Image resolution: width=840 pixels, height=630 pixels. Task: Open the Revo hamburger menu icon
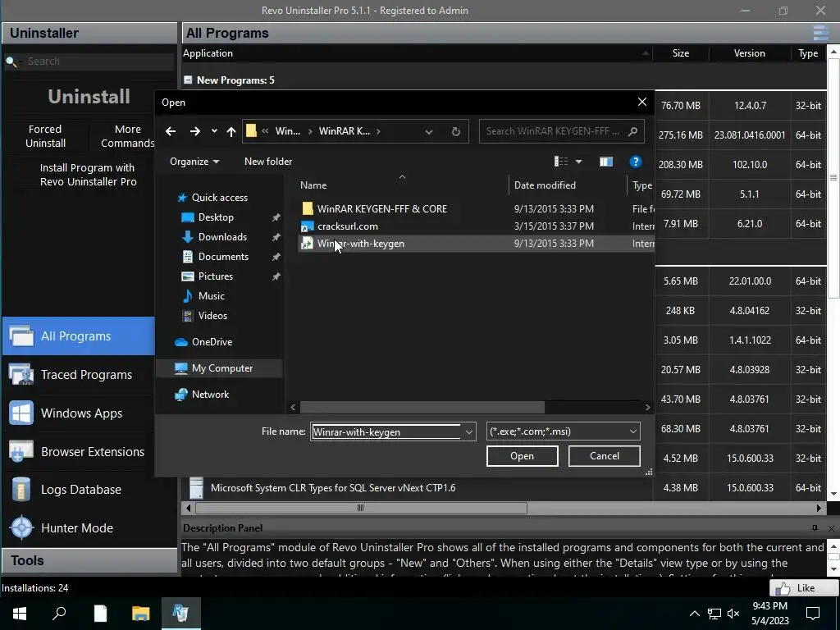click(820, 33)
